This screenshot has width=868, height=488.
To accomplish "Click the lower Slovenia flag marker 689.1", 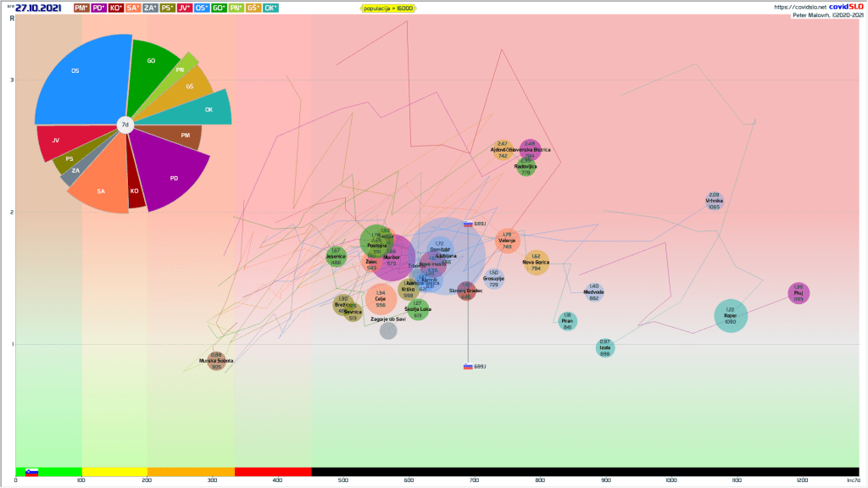I will [x=468, y=366].
